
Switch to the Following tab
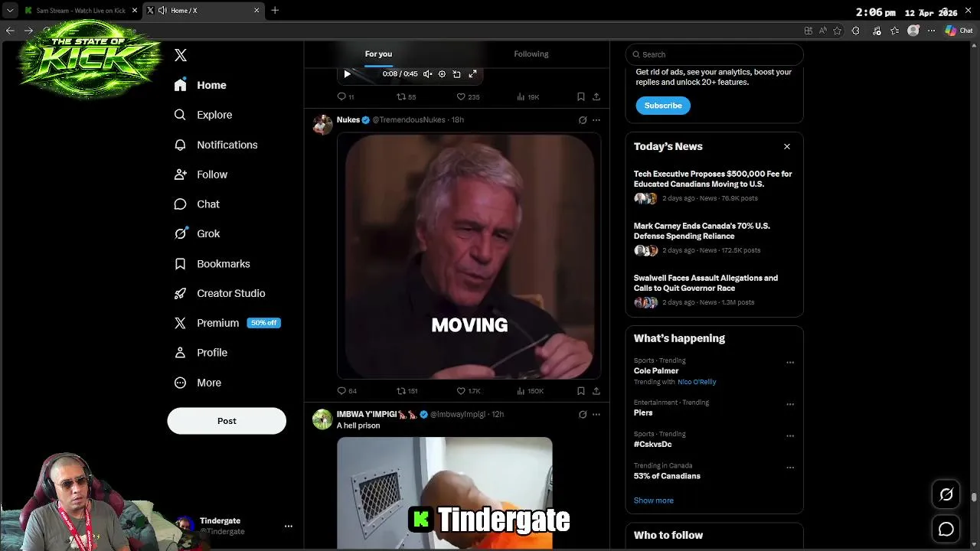531,54
